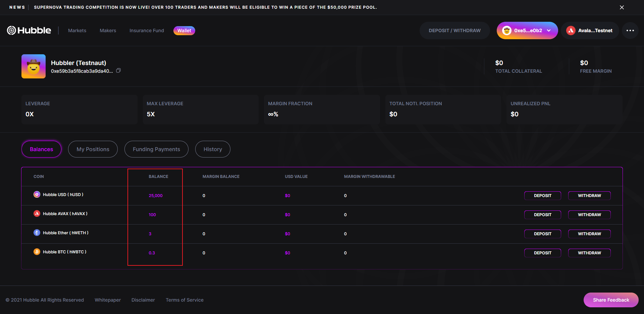Open the Insurance Fund page
This screenshot has height=314, width=644.
click(147, 30)
